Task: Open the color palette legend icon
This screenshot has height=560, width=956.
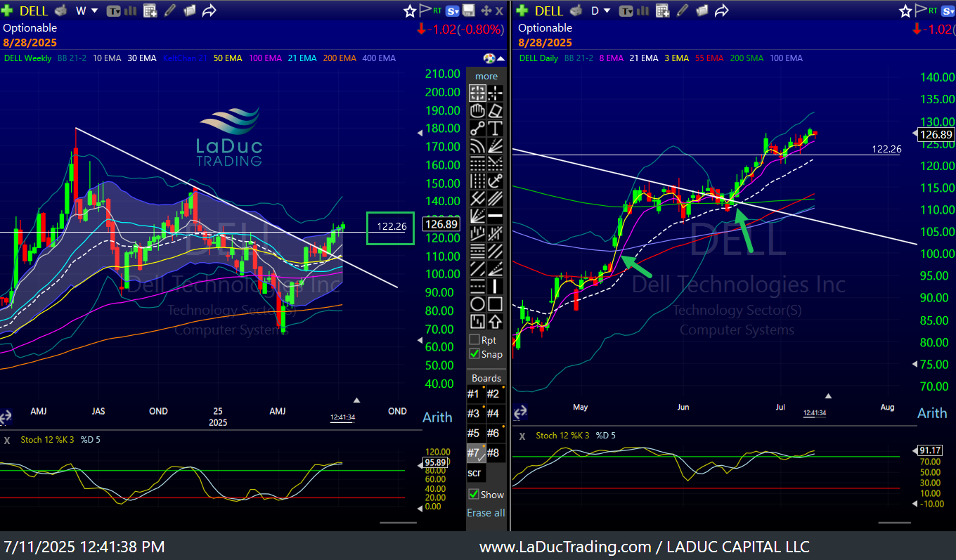Action: click(x=490, y=58)
